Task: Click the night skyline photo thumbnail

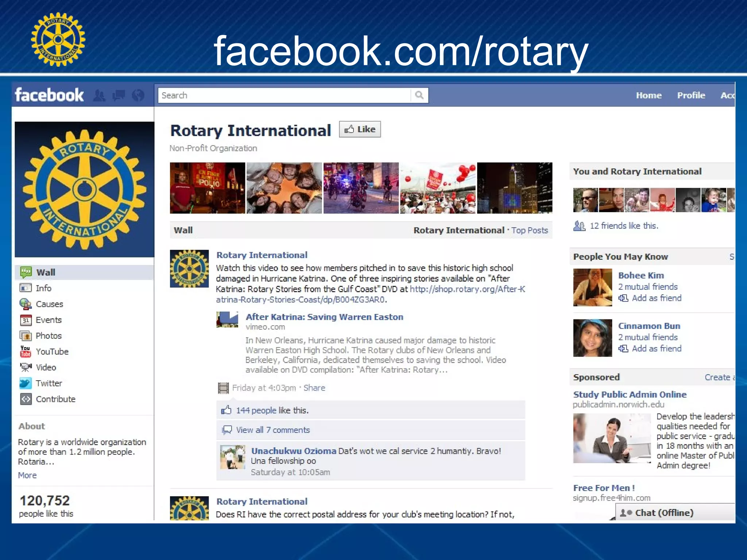Action: click(x=515, y=188)
